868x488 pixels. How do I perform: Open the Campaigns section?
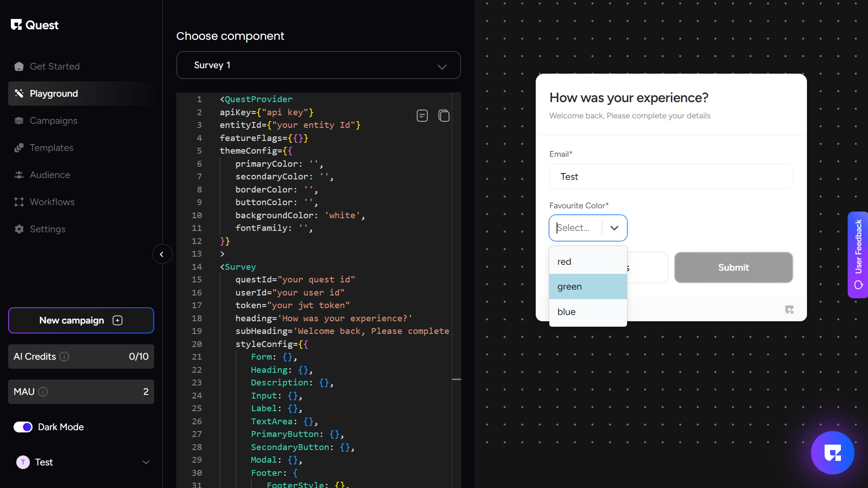click(53, 121)
